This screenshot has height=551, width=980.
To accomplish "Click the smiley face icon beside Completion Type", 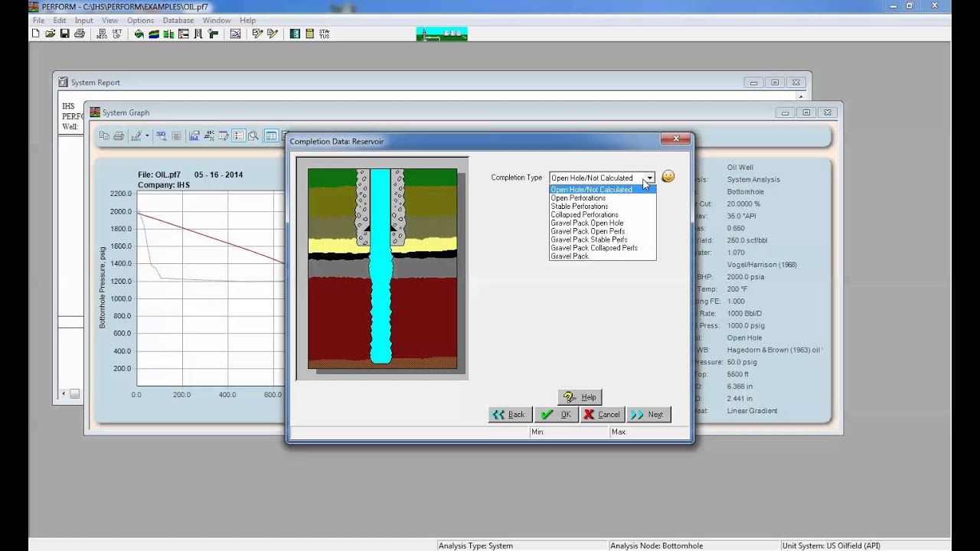I will click(x=668, y=177).
